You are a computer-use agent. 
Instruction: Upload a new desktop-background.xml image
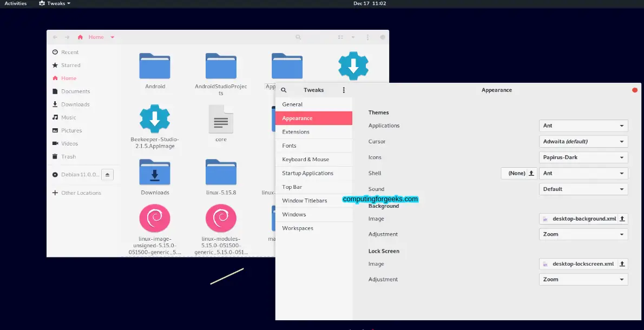pos(622,219)
